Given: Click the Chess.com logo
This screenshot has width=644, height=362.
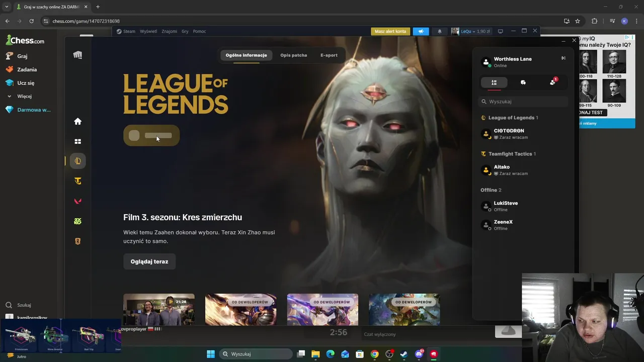Looking at the screenshot, I should click(x=25, y=41).
